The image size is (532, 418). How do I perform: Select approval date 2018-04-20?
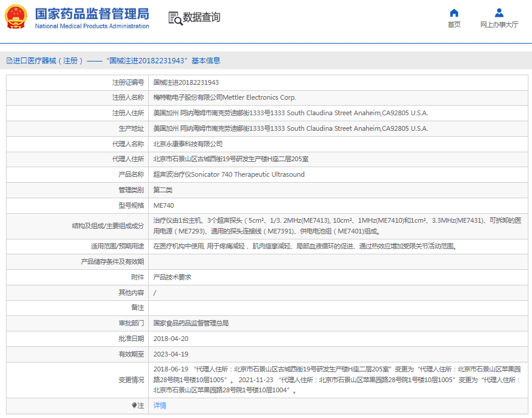171,339
